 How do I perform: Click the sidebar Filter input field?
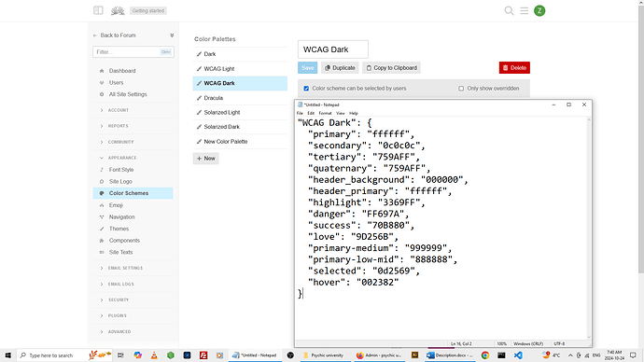tap(133, 51)
